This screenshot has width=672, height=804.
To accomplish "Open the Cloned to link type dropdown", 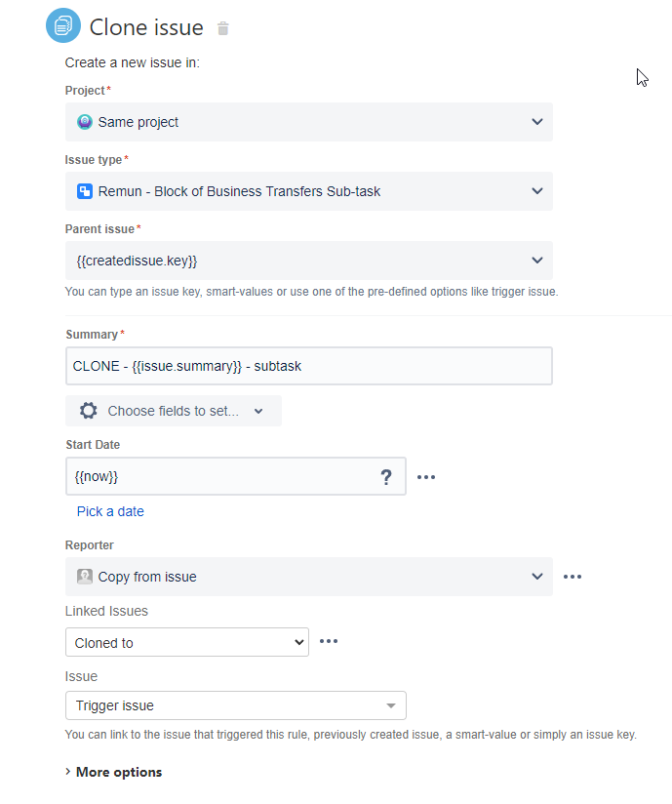I will click(187, 642).
